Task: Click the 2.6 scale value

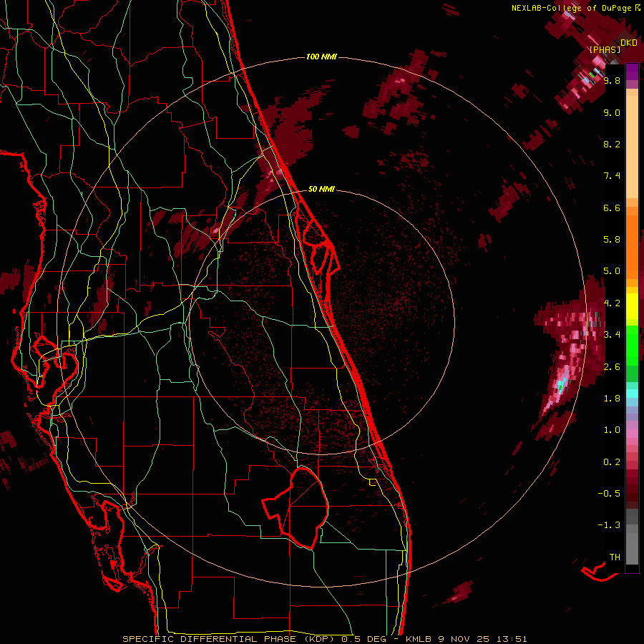Action: pos(612,367)
